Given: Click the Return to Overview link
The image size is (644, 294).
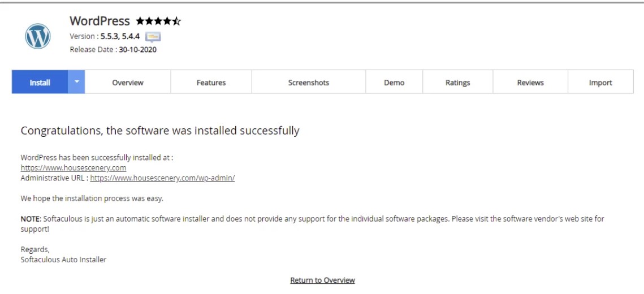Looking at the screenshot, I should (x=322, y=280).
